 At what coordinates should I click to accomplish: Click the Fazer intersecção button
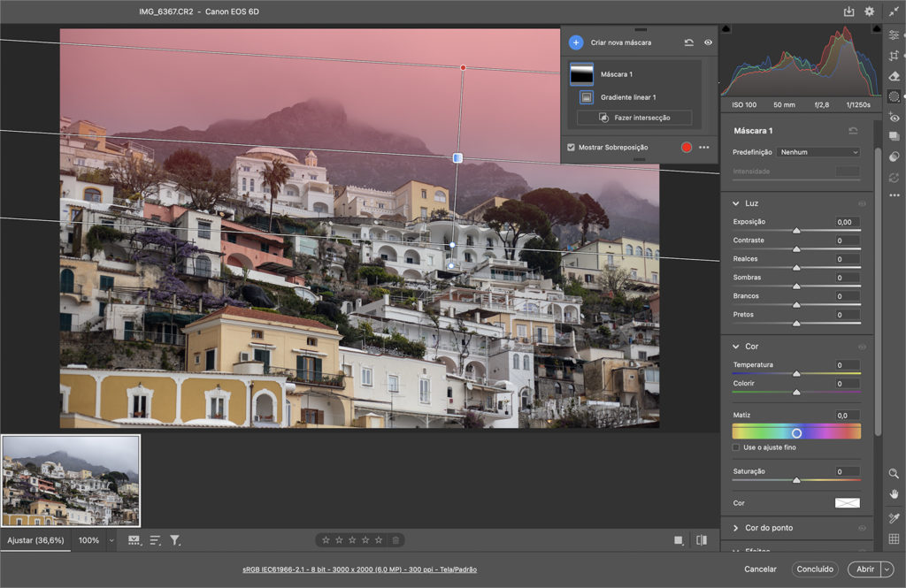pyautogui.click(x=634, y=118)
